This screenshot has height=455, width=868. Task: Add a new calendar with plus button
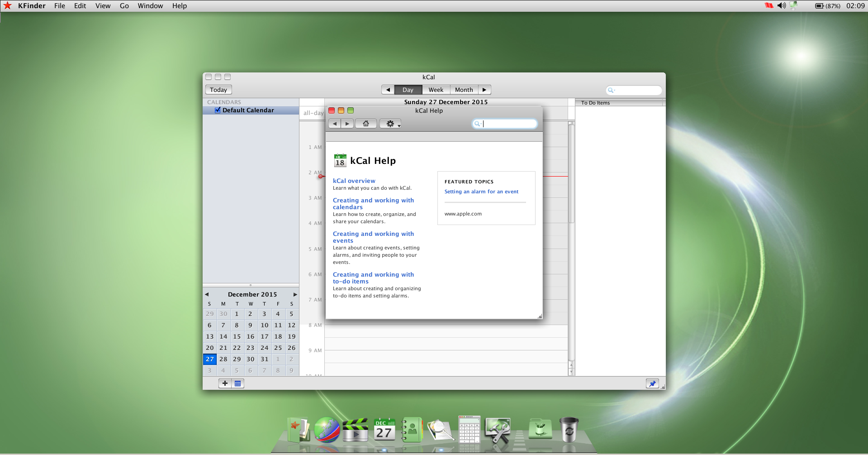[x=225, y=383]
